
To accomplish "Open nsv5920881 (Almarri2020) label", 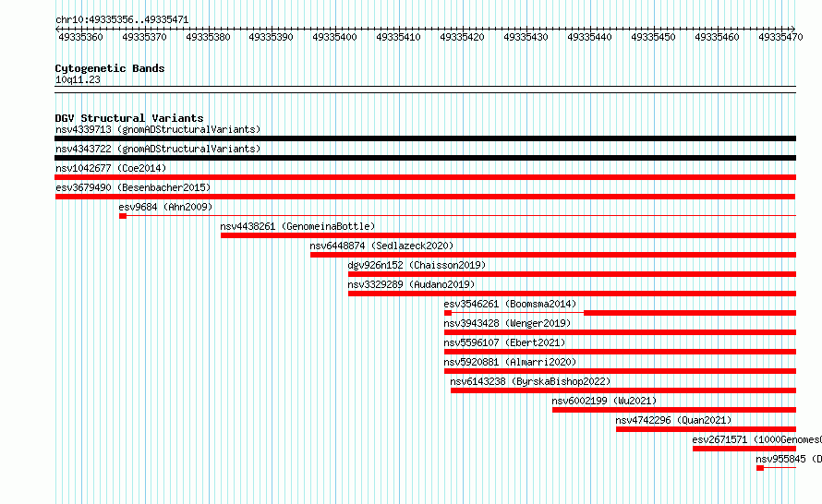I will click(x=510, y=362).
